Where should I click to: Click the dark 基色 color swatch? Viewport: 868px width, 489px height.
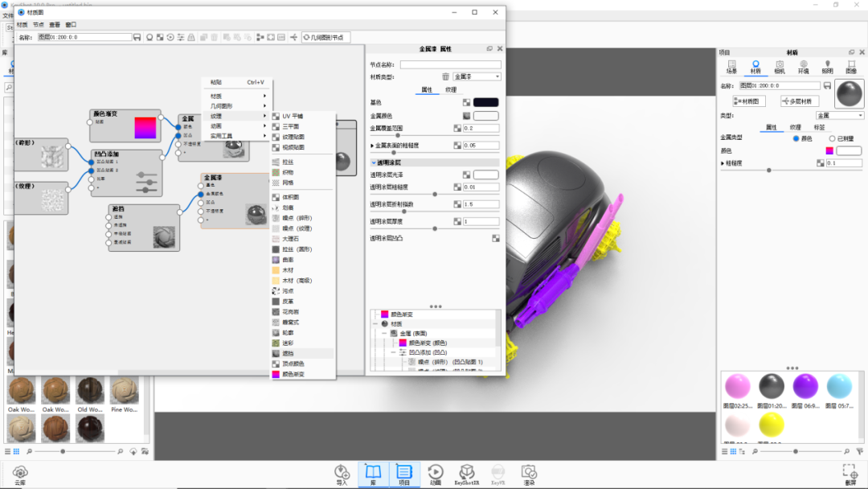485,102
